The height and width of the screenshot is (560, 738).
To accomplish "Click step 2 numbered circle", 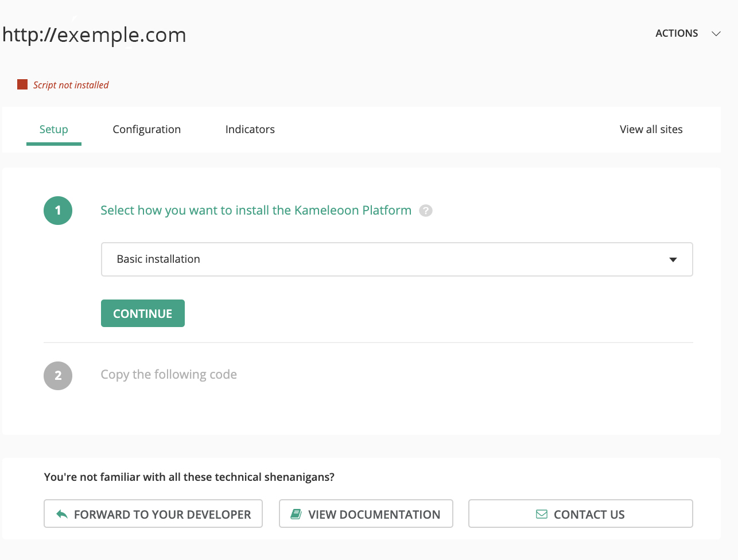I will 58,376.
